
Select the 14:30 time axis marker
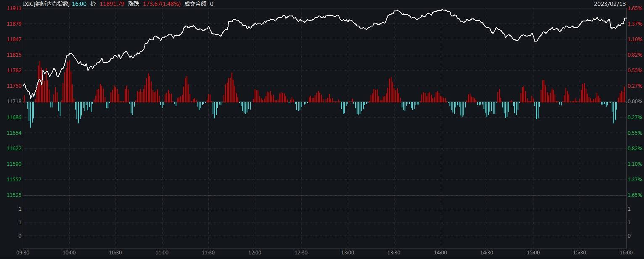[486, 253]
